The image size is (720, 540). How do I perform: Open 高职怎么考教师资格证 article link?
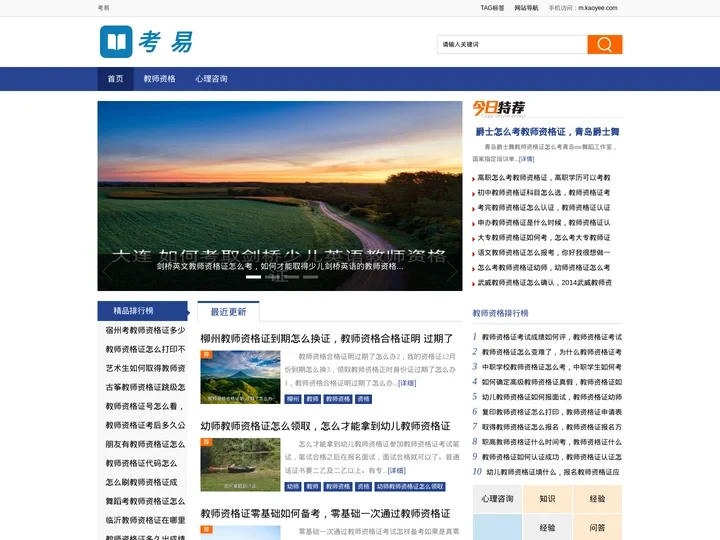[x=544, y=178]
